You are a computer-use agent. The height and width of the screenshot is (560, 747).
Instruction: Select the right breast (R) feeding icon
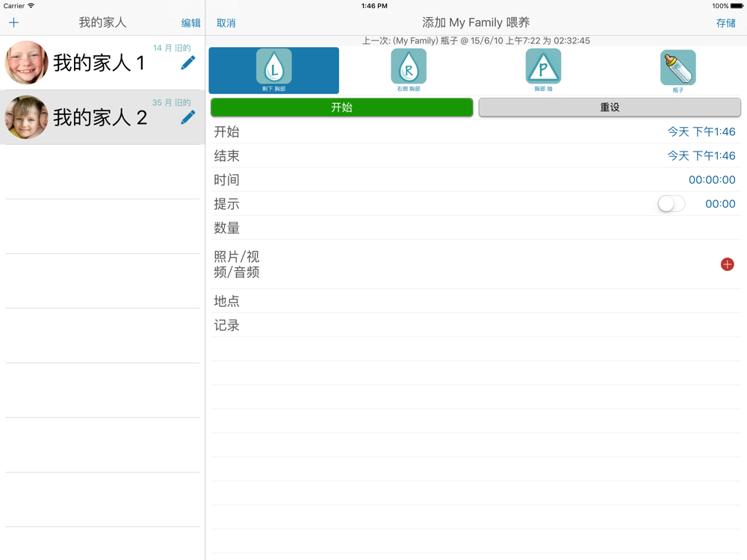[x=409, y=66]
